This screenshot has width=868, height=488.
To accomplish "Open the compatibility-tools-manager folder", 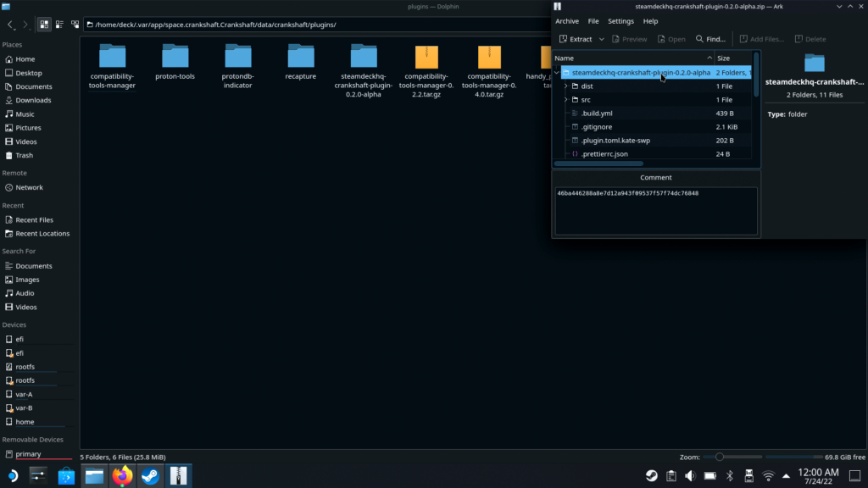I will [113, 66].
